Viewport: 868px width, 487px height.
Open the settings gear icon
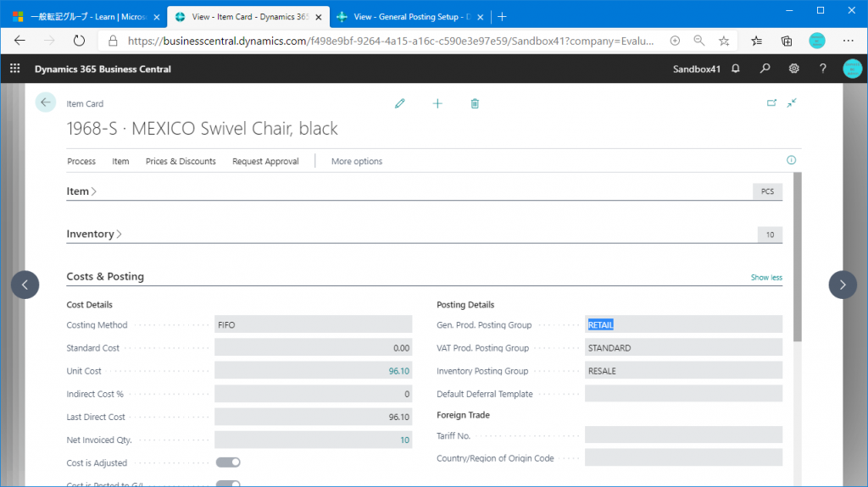[x=793, y=69]
